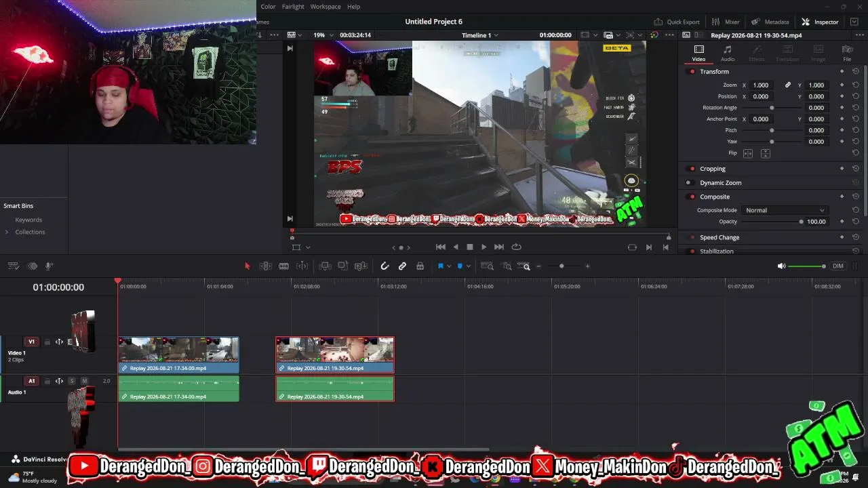Open the Composite Mode Normal dropdown

pyautogui.click(x=785, y=210)
